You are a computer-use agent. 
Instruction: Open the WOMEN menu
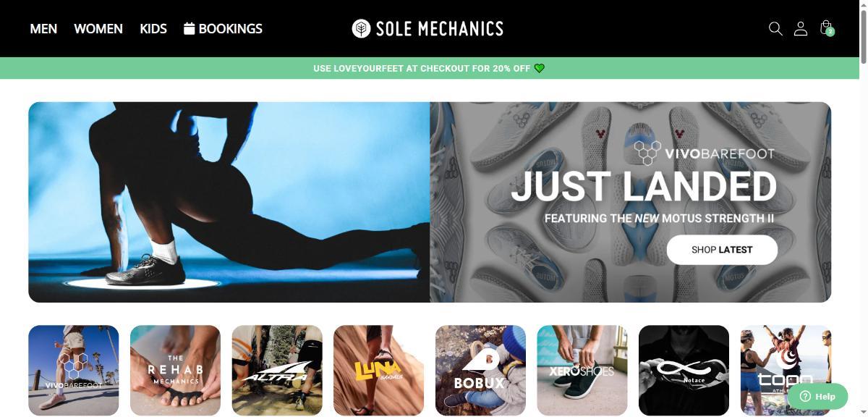click(x=98, y=29)
